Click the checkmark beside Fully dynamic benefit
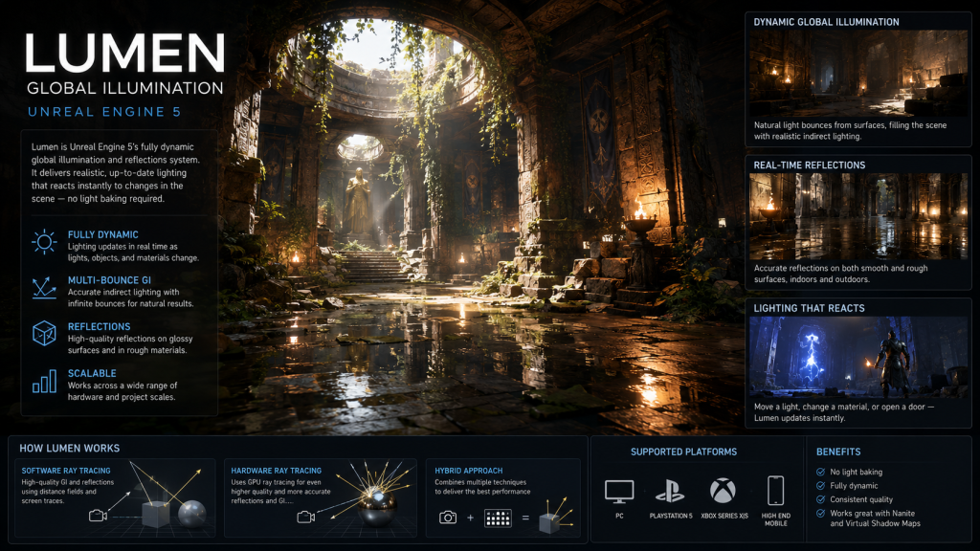Image resolution: width=980 pixels, height=551 pixels. [820, 485]
